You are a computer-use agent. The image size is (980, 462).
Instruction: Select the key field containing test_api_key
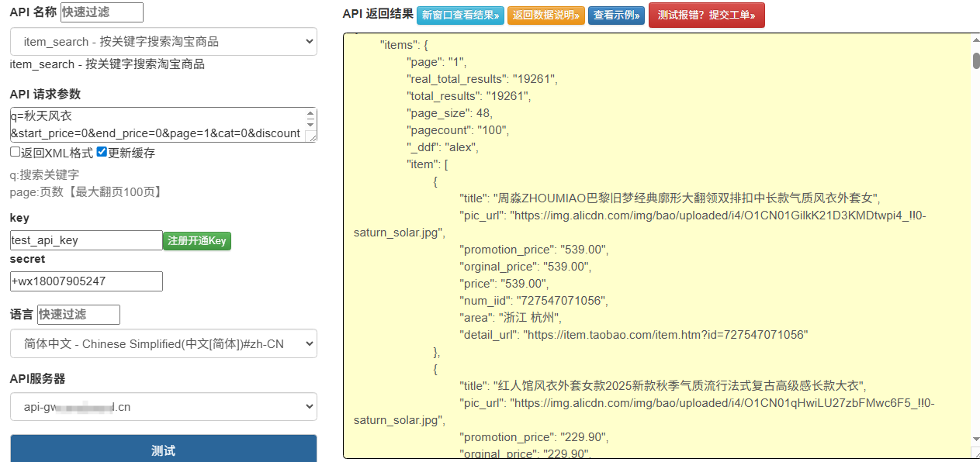[x=85, y=240]
